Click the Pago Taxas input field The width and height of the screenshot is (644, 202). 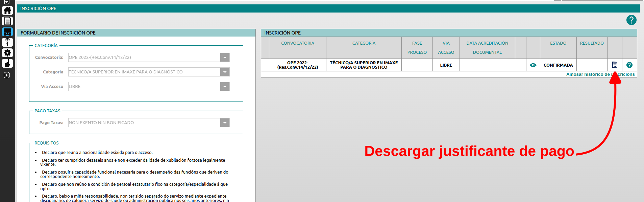point(144,123)
